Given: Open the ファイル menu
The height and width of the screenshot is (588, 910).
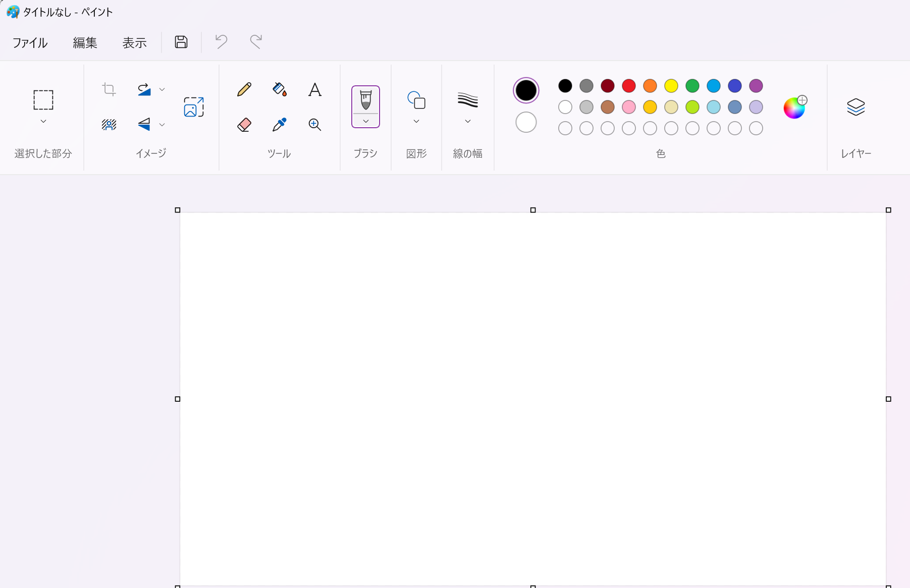Looking at the screenshot, I should click(x=30, y=43).
